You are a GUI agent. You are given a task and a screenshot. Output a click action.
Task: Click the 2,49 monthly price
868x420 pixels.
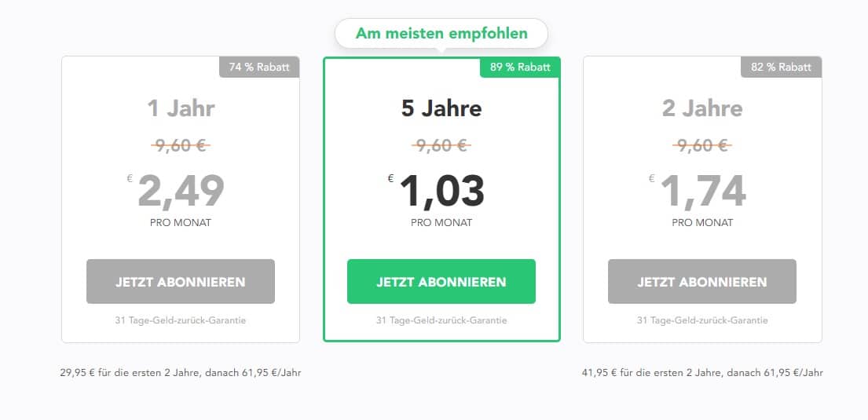click(x=181, y=191)
